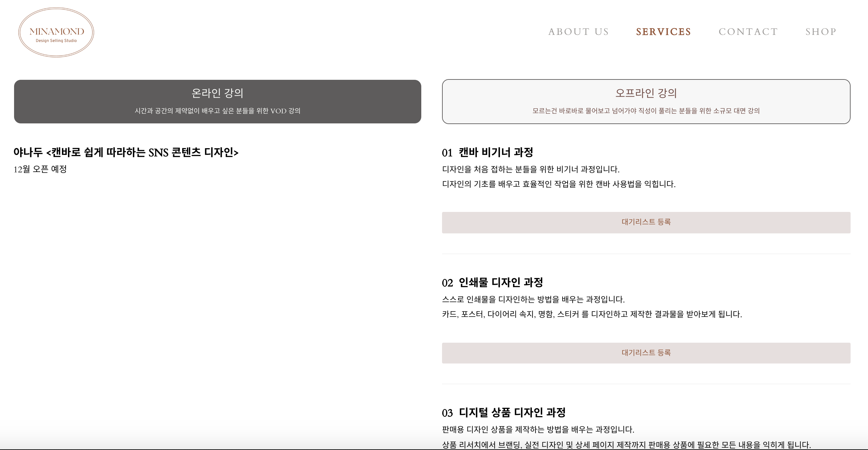Switch to the 오프라인 강의 tab
Viewport: 868px width, 450px height.
pos(646,101)
